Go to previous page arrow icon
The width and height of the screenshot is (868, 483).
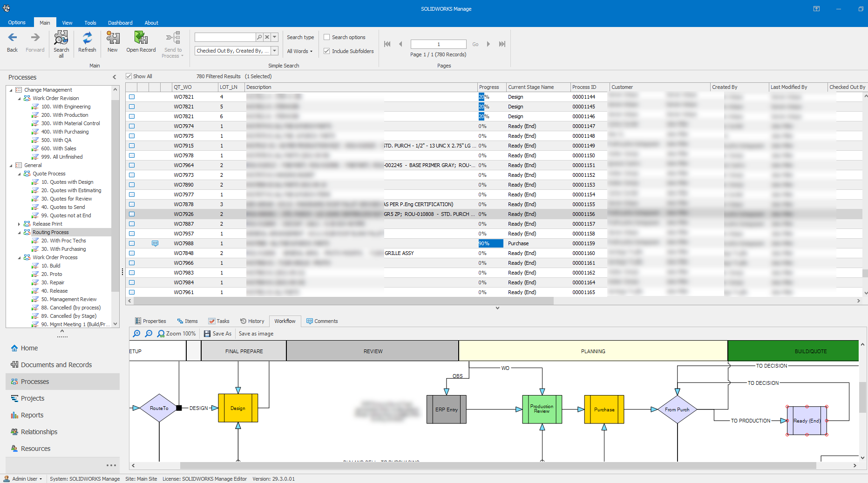click(400, 44)
